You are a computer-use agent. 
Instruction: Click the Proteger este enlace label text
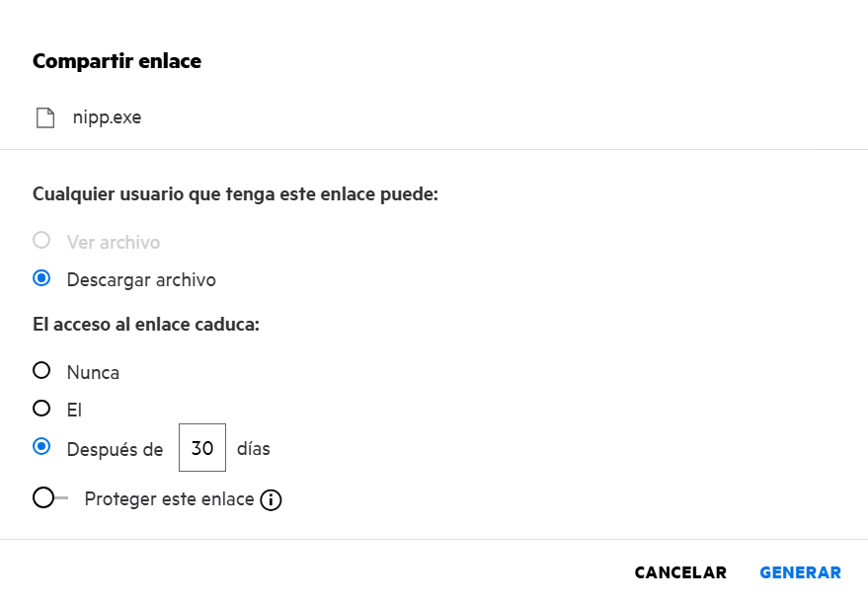[169, 499]
